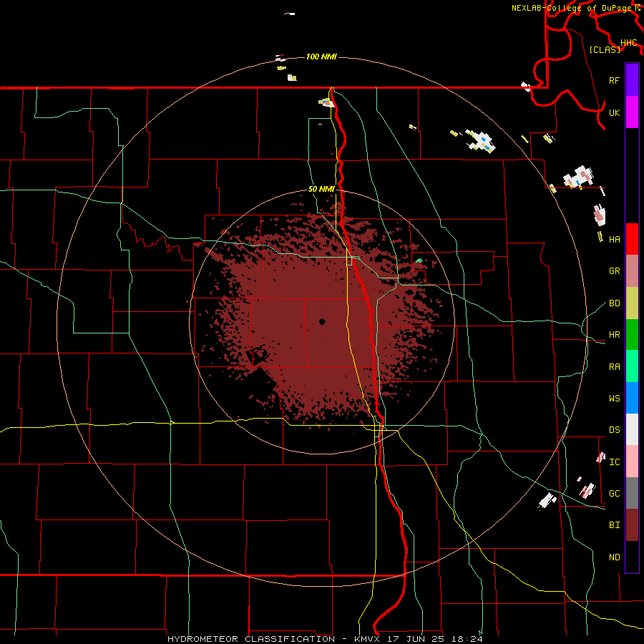Screen dimensions: 644x644
Task: Click the RA legend label
Action: [x=614, y=367]
